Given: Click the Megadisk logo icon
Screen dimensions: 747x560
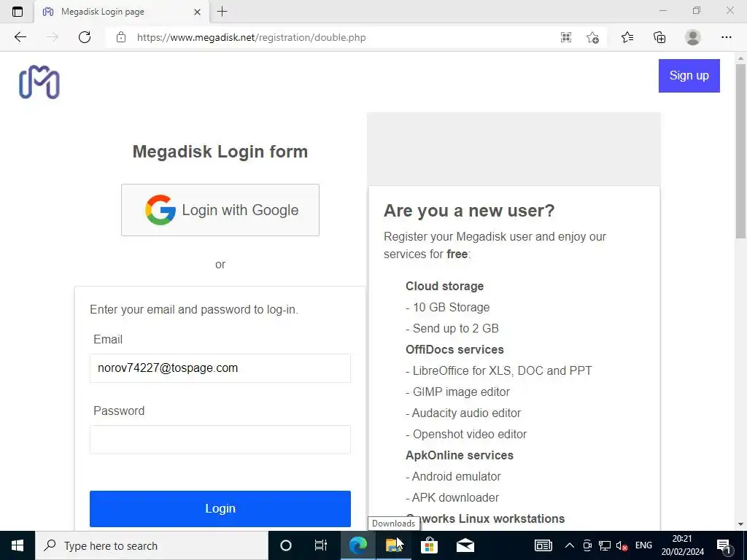Looking at the screenshot, I should tap(39, 82).
